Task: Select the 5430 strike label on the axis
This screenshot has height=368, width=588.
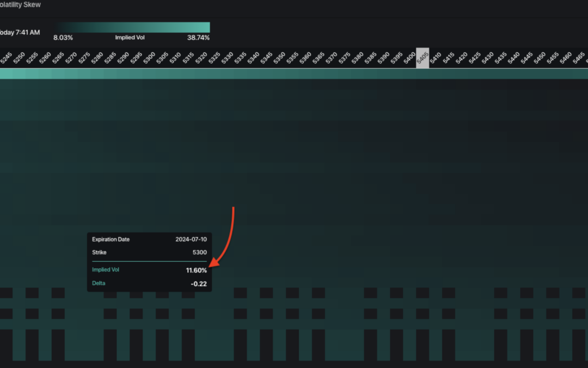Action: (487, 58)
